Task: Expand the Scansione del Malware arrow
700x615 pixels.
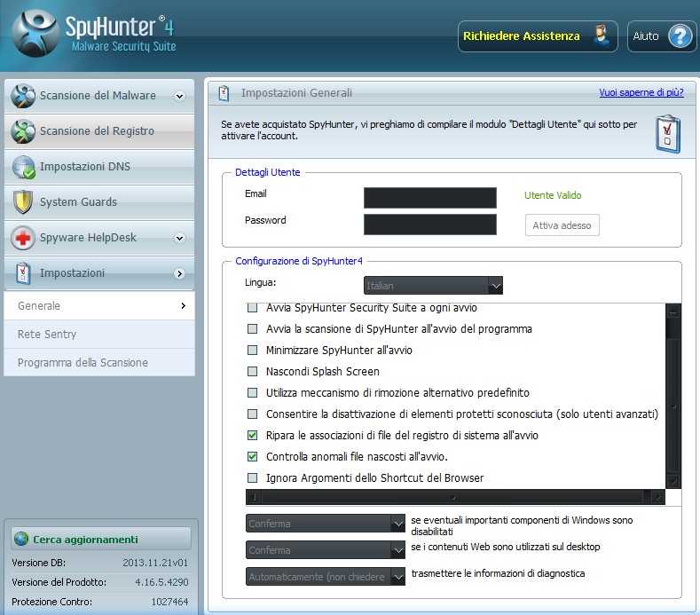Action: 179,96
